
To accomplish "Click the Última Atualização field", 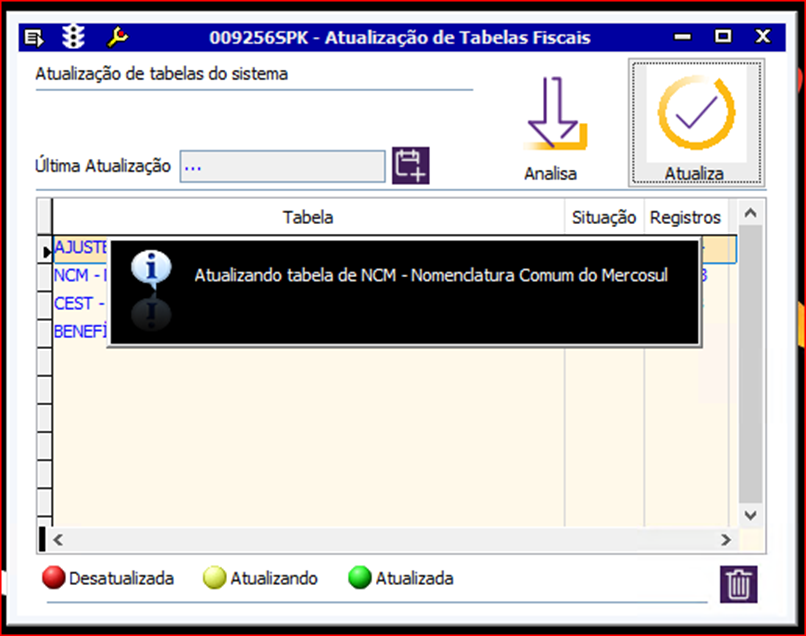I will pyautogui.click(x=282, y=166).
